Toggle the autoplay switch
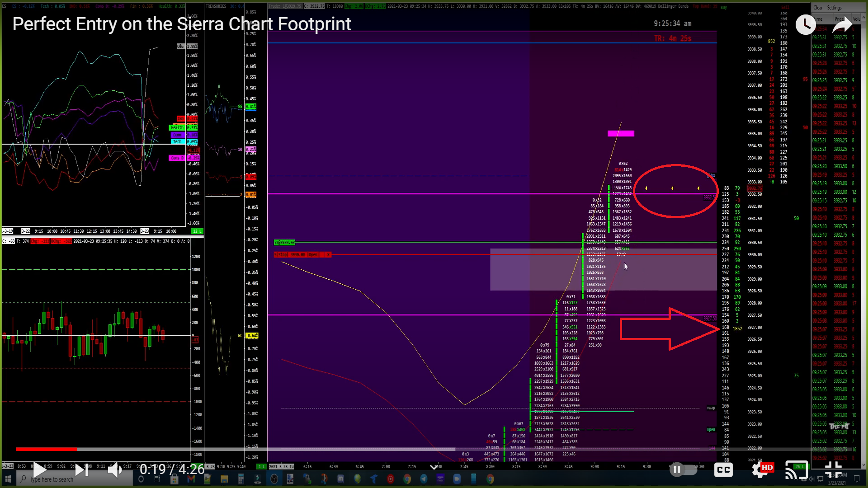 coord(683,470)
